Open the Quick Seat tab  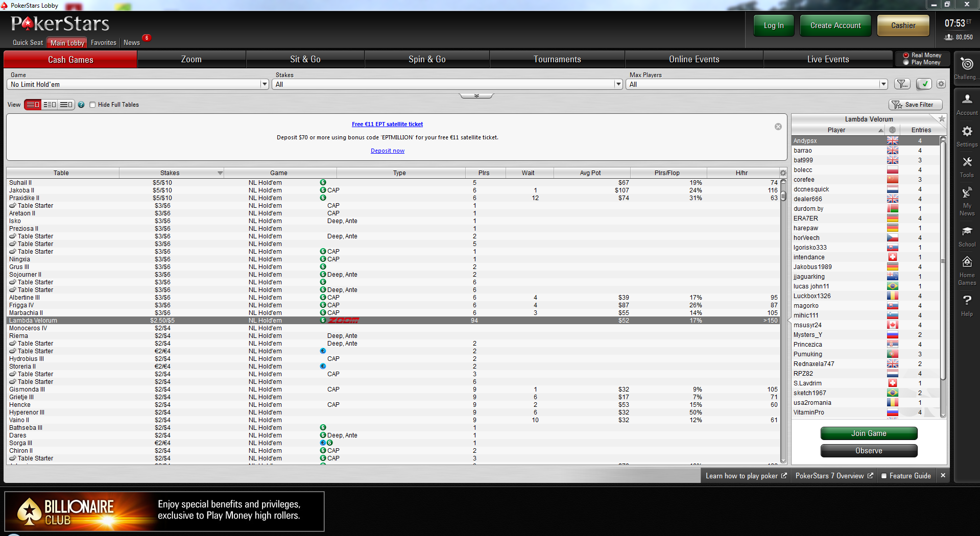point(28,43)
